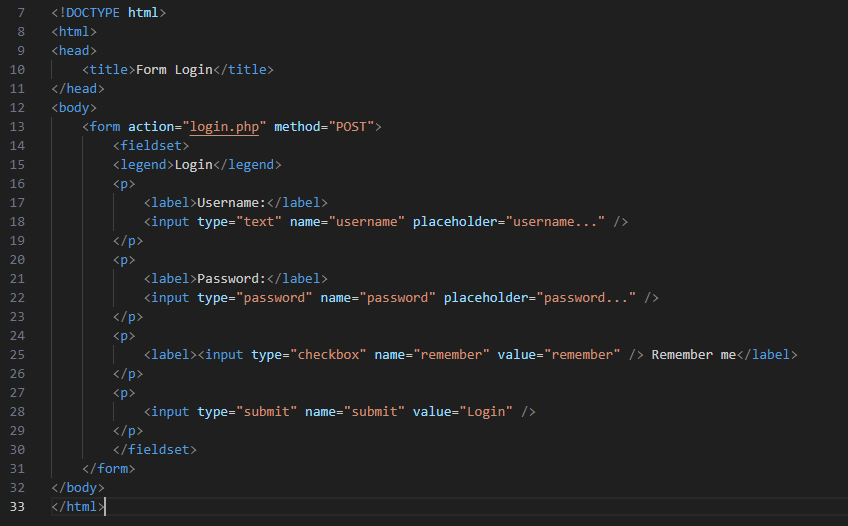Screen dimensions: 848x526
Task: Click line number 15 in the gutter
Action: click(17, 165)
